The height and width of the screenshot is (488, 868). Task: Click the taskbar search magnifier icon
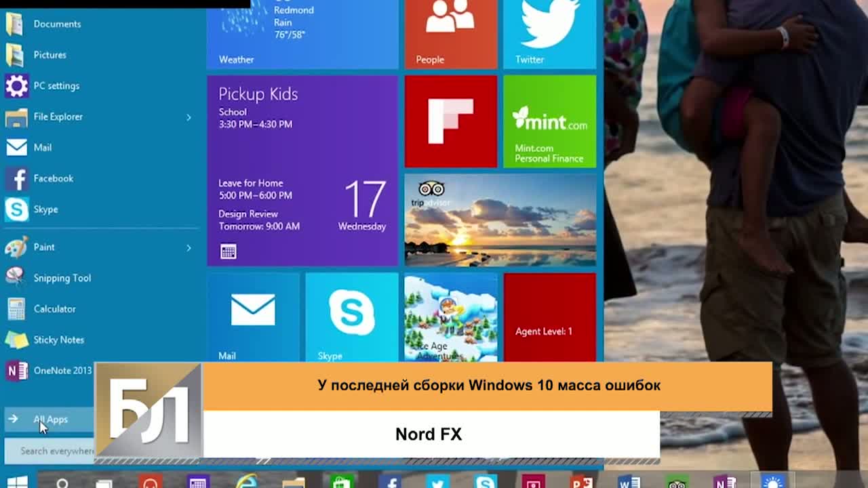coord(62,483)
